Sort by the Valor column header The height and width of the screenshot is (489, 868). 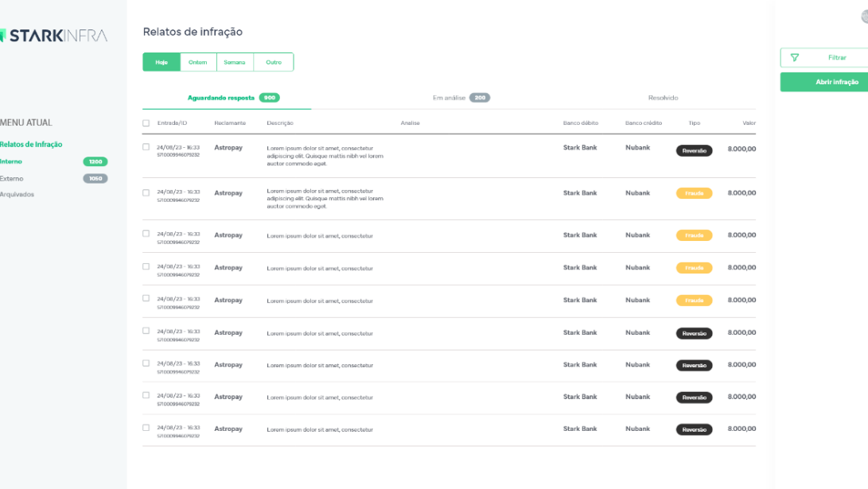pos(749,123)
